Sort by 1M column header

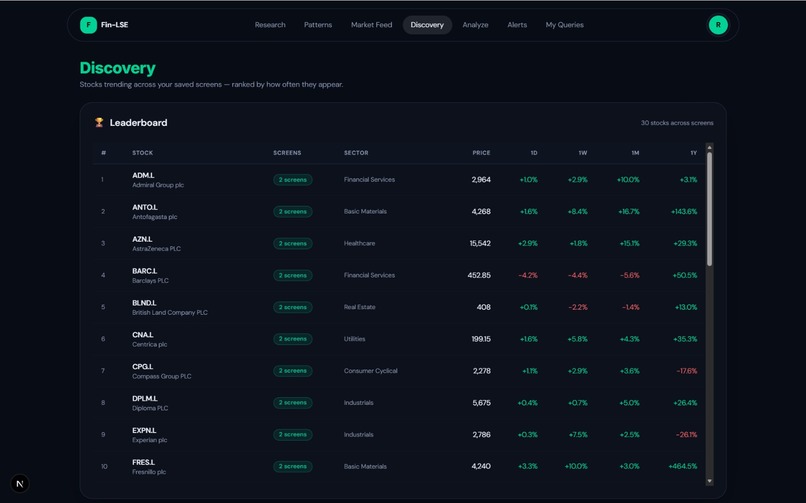[x=635, y=153]
